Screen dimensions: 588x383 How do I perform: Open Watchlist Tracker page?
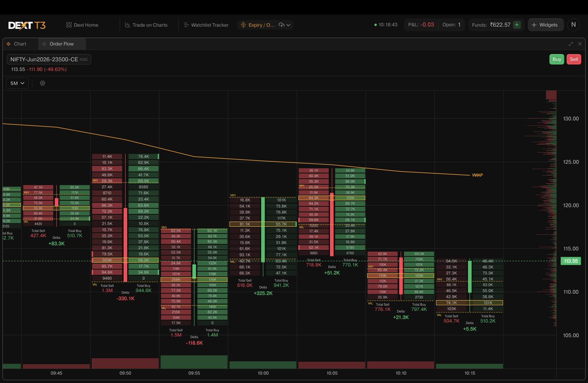click(206, 25)
